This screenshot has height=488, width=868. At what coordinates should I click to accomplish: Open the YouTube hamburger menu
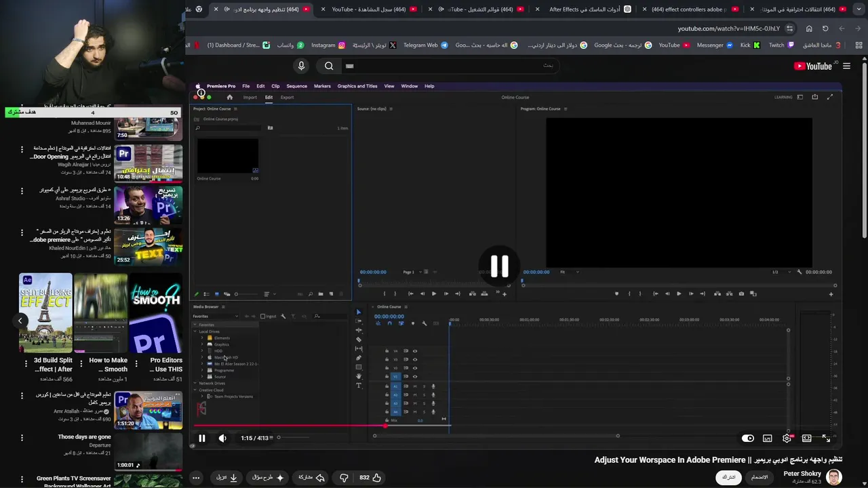pyautogui.click(x=846, y=66)
